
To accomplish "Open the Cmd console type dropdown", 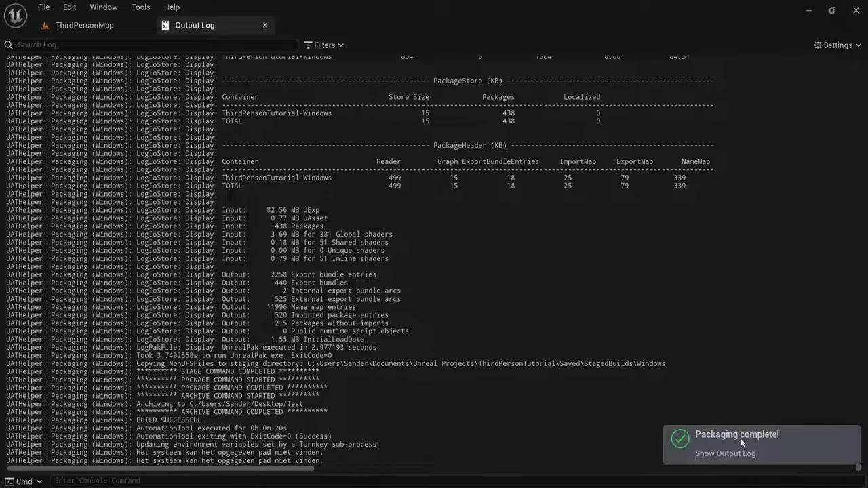I will tap(24, 481).
